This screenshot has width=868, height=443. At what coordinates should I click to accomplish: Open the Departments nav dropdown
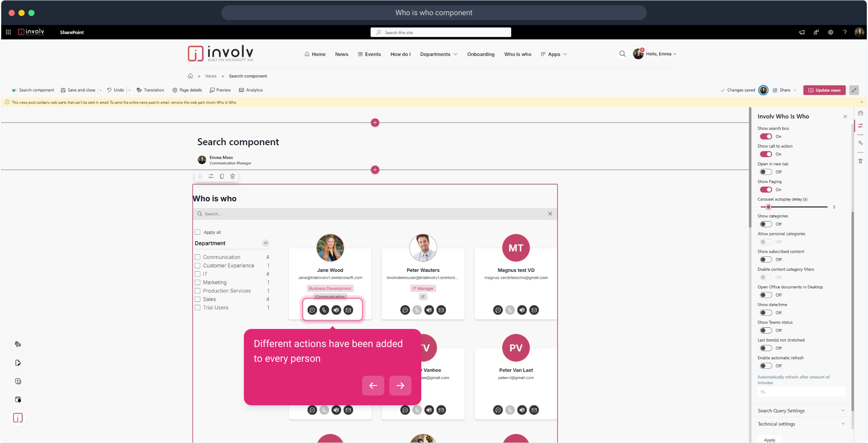coord(439,54)
